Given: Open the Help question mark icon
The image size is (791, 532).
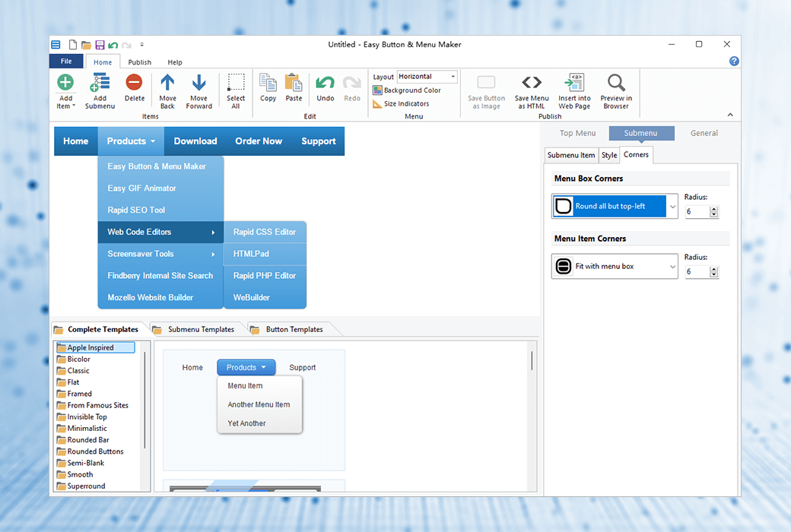Looking at the screenshot, I should coord(734,61).
